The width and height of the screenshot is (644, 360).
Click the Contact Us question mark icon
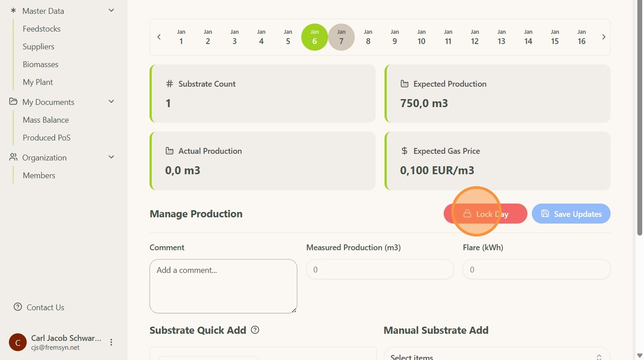(18, 307)
